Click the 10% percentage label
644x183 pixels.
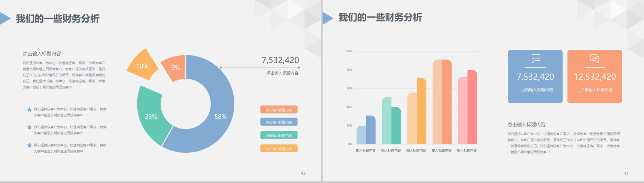tap(142, 66)
